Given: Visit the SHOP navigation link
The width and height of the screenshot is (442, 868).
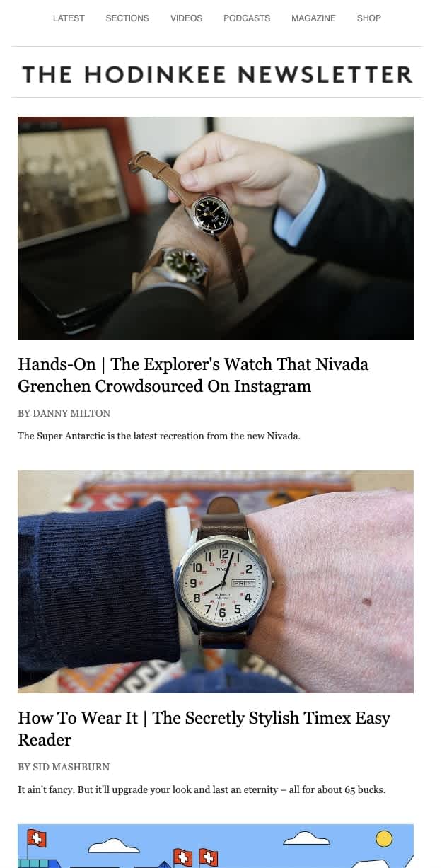Looking at the screenshot, I should click(369, 18).
